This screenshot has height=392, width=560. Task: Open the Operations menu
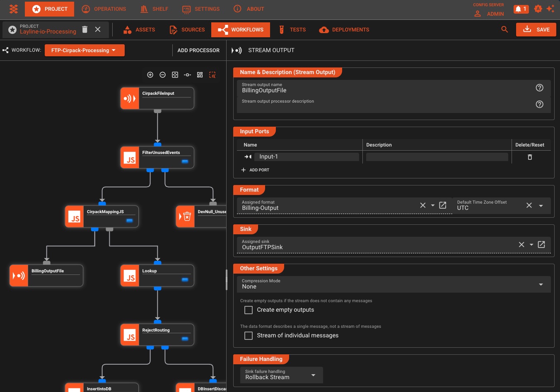(104, 9)
